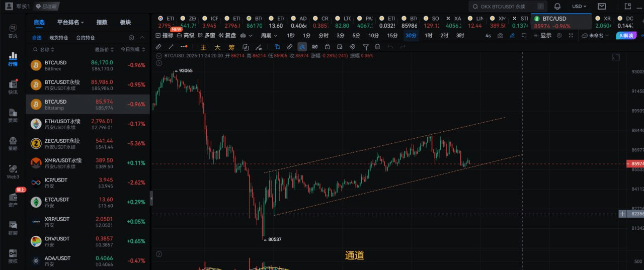Image resolution: width=644 pixels, height=270 pixels.
Task: Open the 指标 indicators button
Action: pyautogui.click(x=165, y=36)
